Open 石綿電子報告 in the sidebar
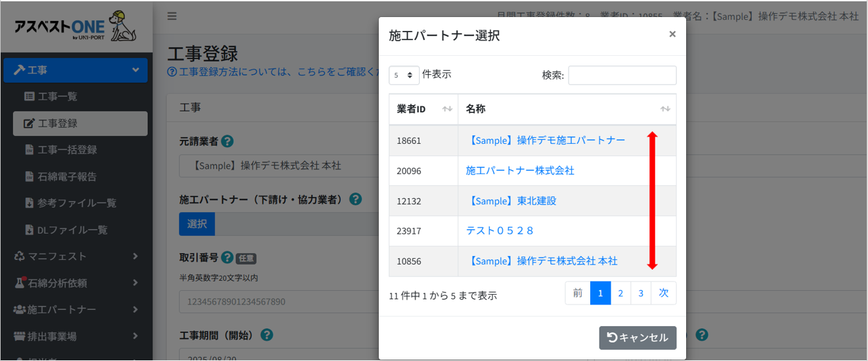Image resolution: width=868 pixels, height=361 pixels. (x=67, y=177)
